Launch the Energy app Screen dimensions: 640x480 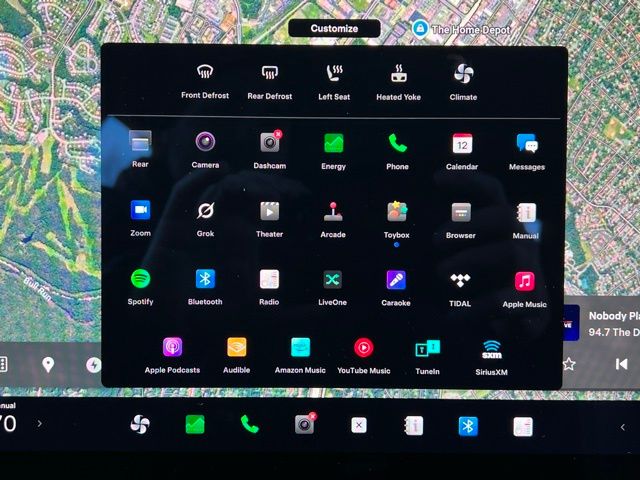click(333, 144)
